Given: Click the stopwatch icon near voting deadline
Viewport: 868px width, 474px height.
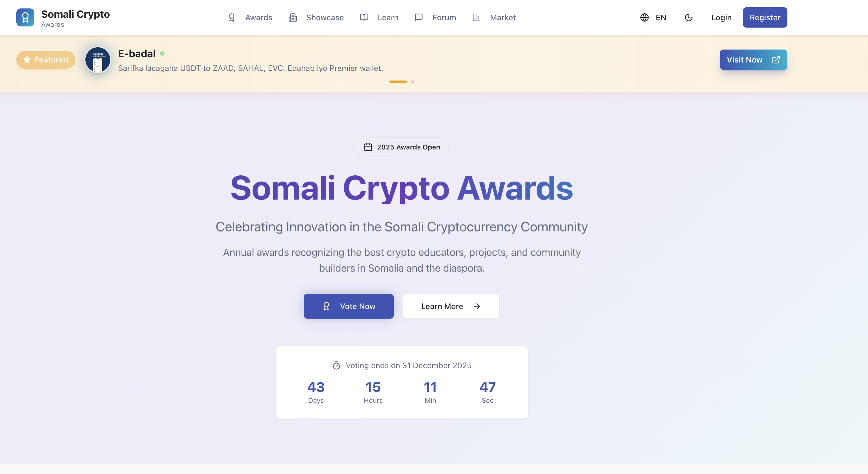Looking at the screenshot, I should pyautogui.click(x=336, y=365).
